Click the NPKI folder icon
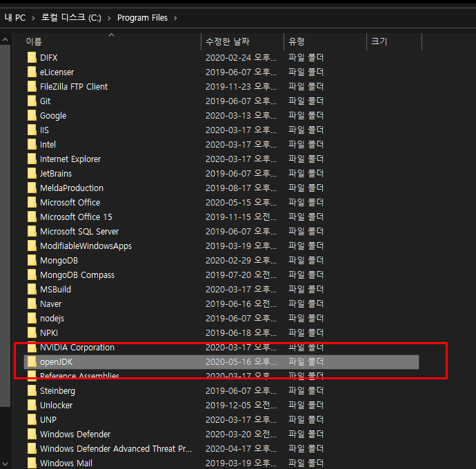The width and height of the screenshot is (476, 469). (32, 332)
